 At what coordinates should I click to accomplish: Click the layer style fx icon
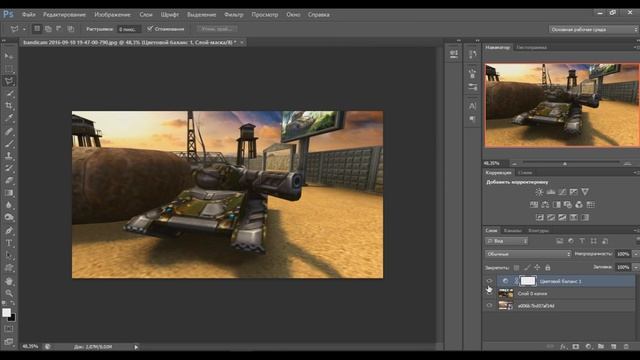click(x=563, y=347)
